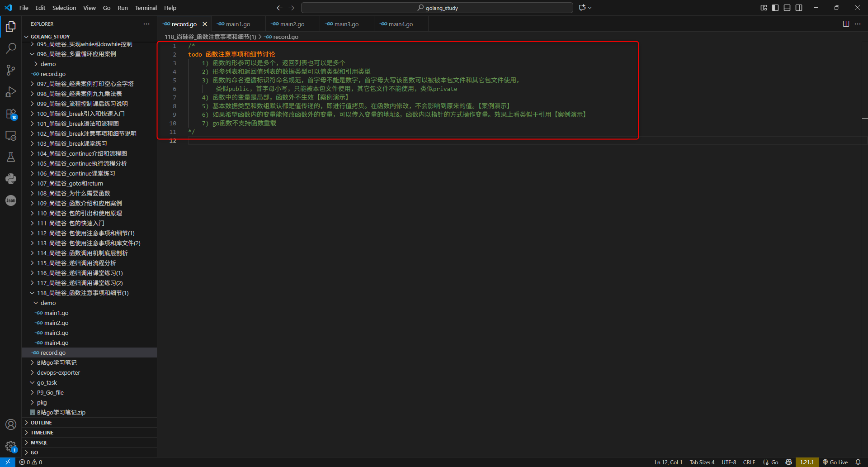Toggle the primary side bar
The width and height of the screenshot is (868, 467).
[x=775, y=8]
